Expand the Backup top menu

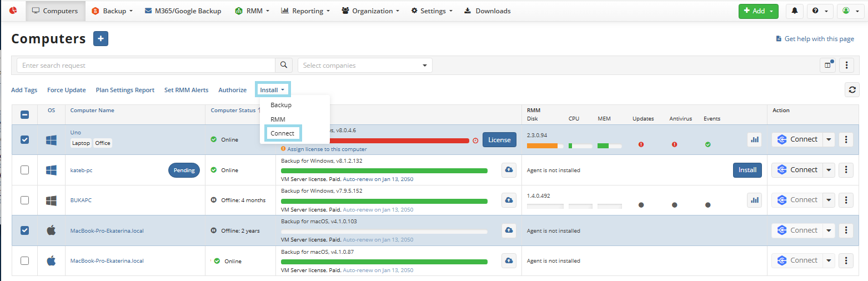(x=112, y=11)
